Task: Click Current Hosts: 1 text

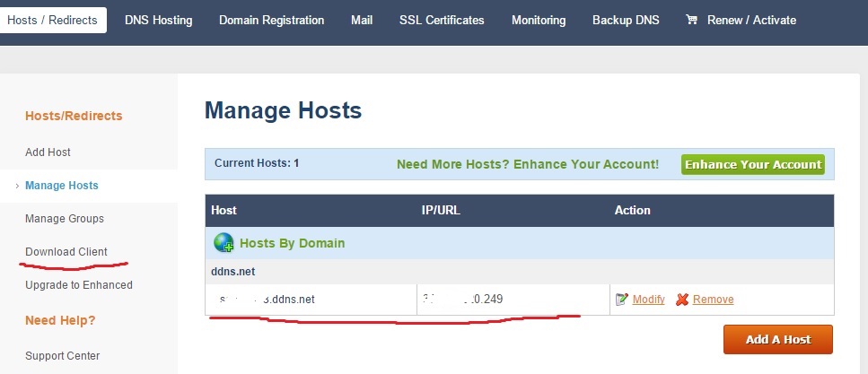Action: (257, 163)
